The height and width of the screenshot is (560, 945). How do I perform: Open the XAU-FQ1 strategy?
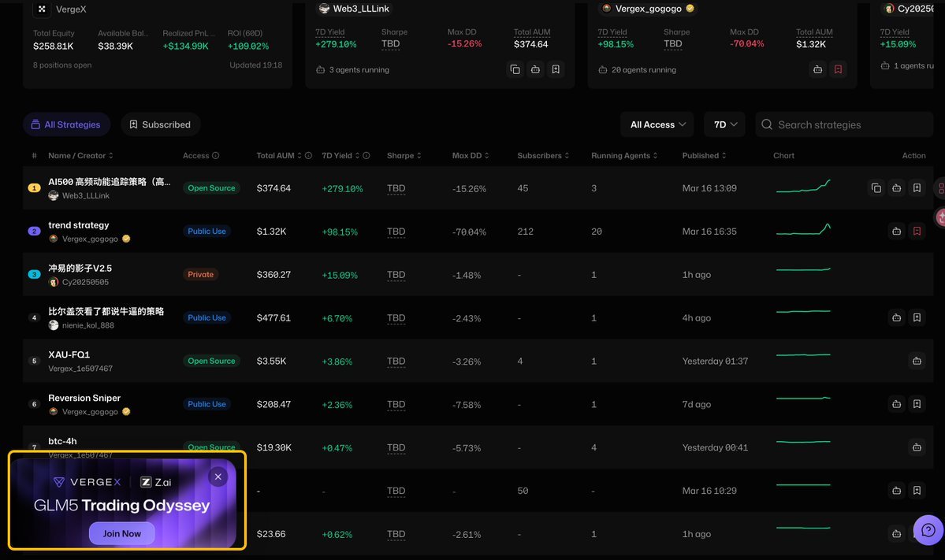[69, 354]
